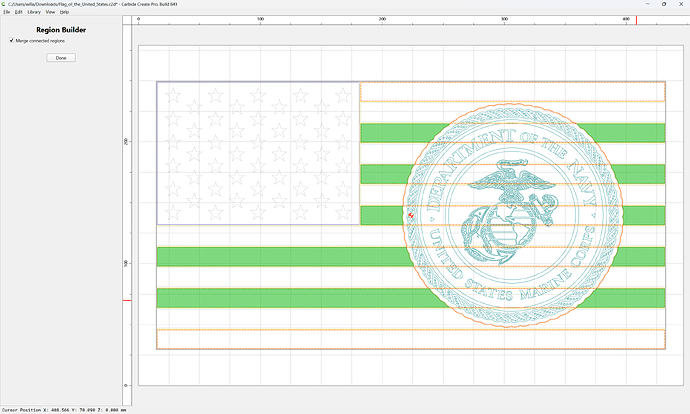
Task: Click the small red node marker on the seal
Action: tap(411, 216)
